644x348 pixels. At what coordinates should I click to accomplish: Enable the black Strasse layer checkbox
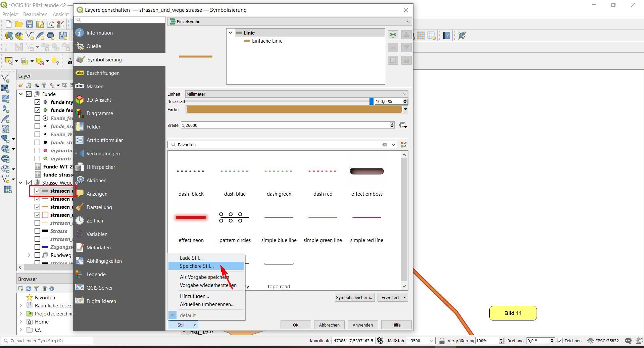37,231
